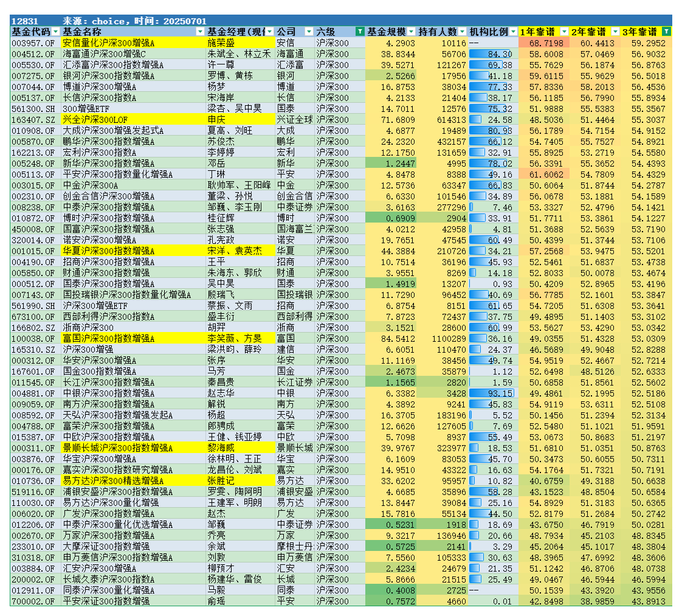682x616 pixels.
Task: Open the 1年靠谱 column filter dropdown
Action: 564,32
